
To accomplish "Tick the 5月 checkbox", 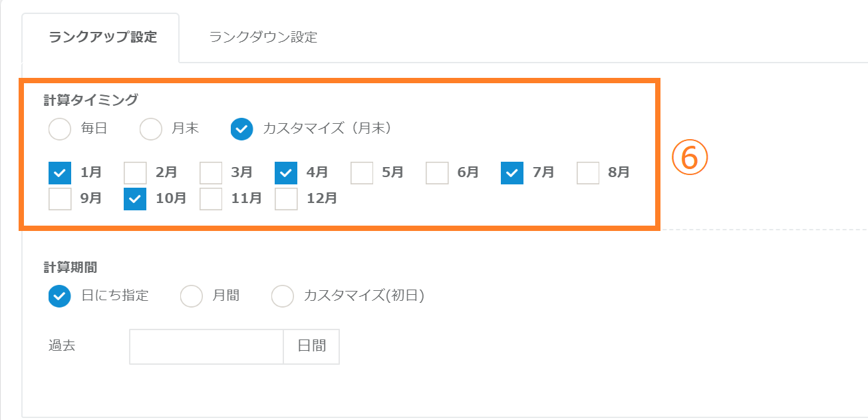I will (x=362, y=173).
